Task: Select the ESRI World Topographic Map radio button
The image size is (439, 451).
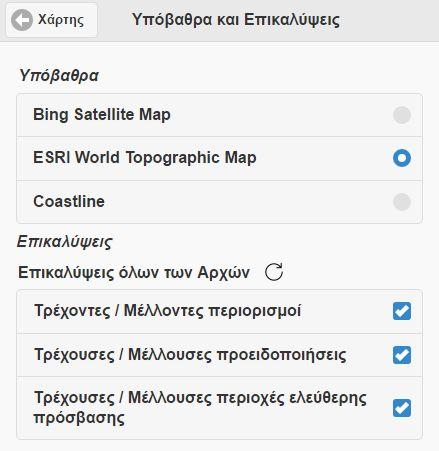Action: pos(402,158)
